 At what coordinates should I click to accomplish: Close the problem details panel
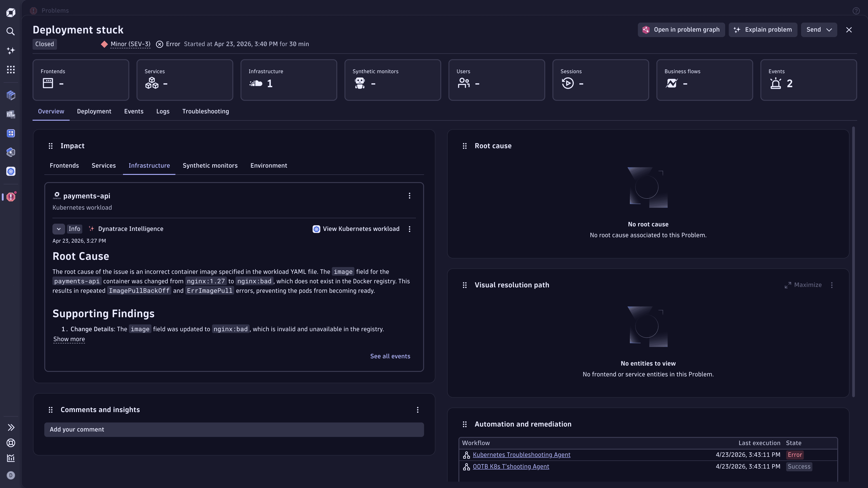pos(849,30)
